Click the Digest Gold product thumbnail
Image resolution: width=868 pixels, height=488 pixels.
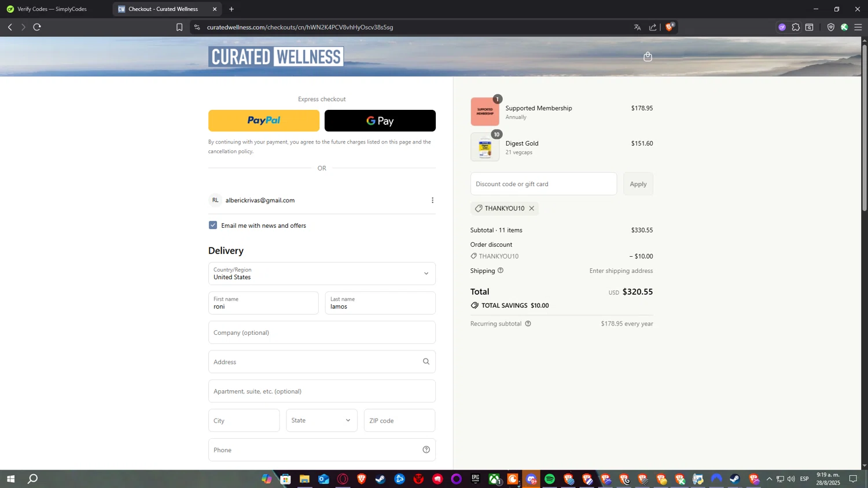(485, 147)
